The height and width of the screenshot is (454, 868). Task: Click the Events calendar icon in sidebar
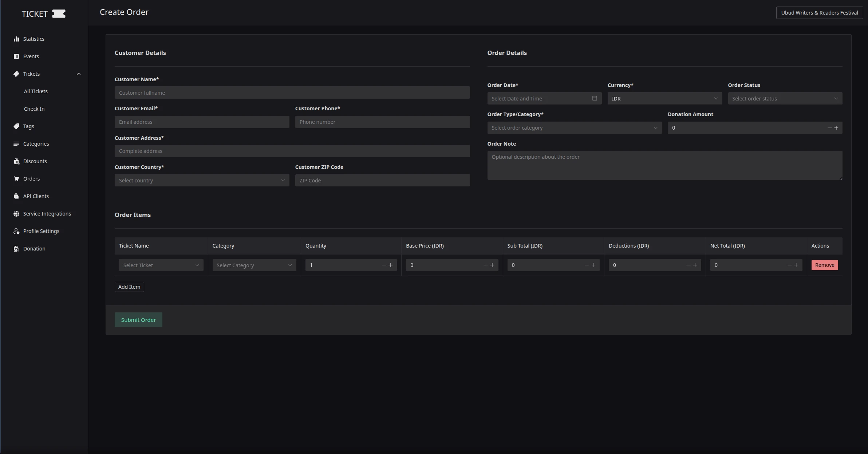tap(16, 56)
